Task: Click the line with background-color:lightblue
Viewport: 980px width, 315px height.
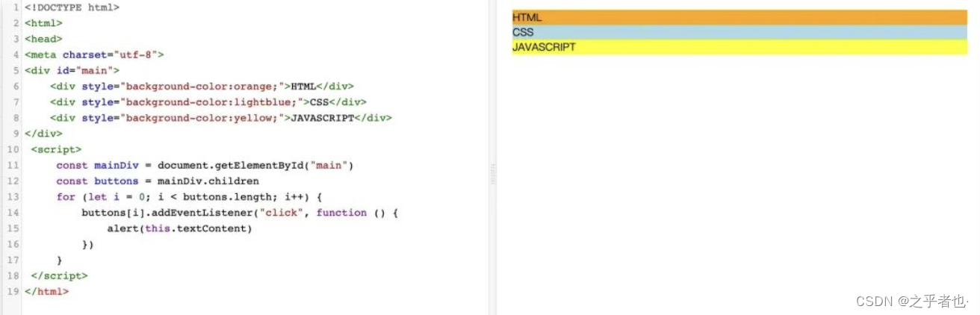Action: [x=208, y=102]
